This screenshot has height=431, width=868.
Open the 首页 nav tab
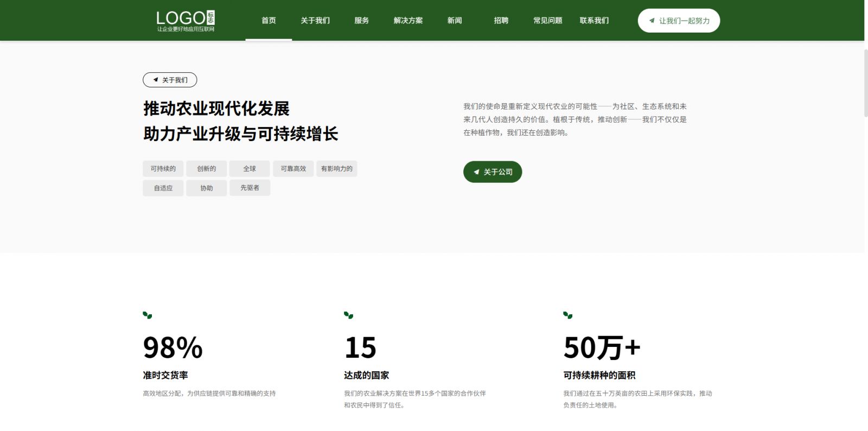[x=269, y=21]
